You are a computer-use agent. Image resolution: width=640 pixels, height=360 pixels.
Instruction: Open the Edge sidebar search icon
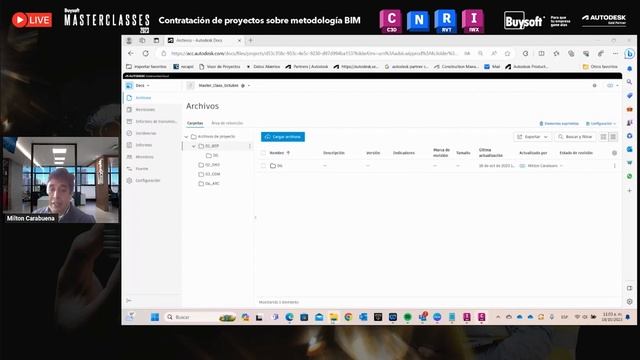point(629,82)
